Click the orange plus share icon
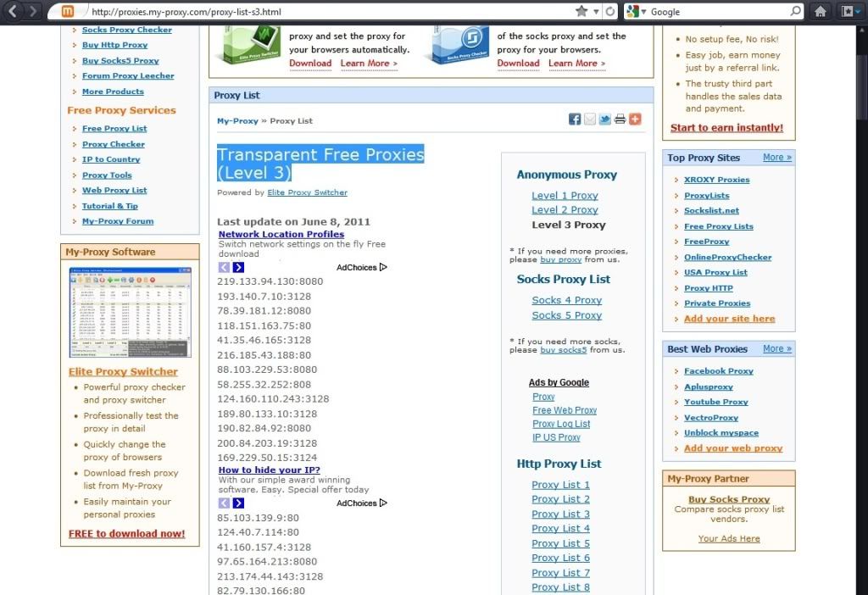 point(635,119)
